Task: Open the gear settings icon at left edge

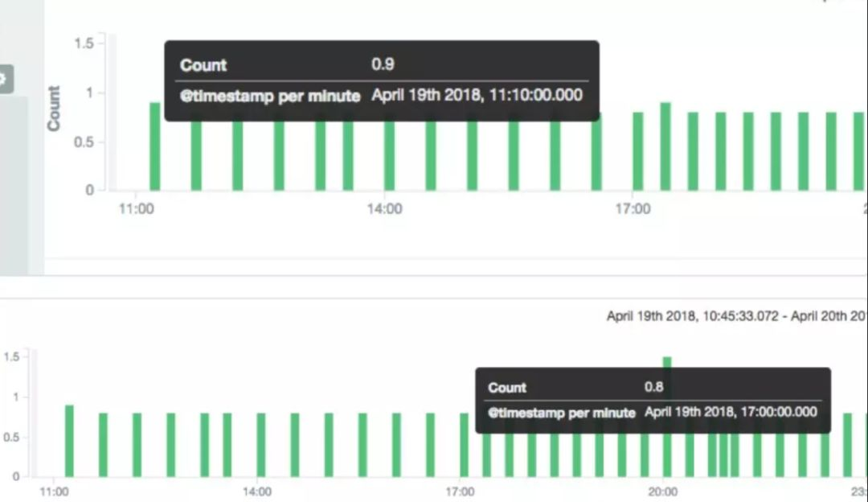Action: [3, 79]
